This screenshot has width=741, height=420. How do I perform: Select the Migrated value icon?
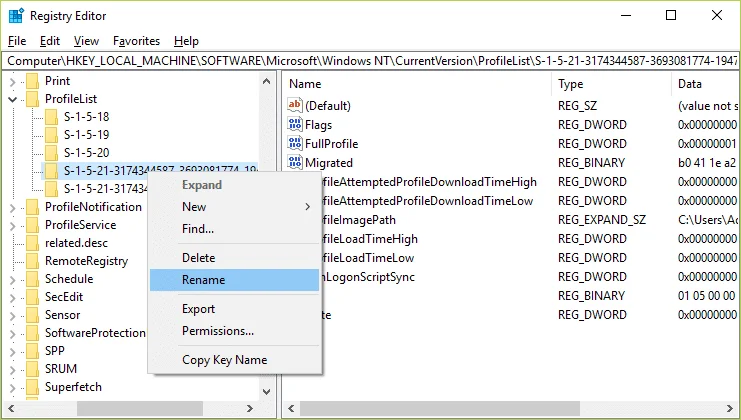(x=295, y=162)
